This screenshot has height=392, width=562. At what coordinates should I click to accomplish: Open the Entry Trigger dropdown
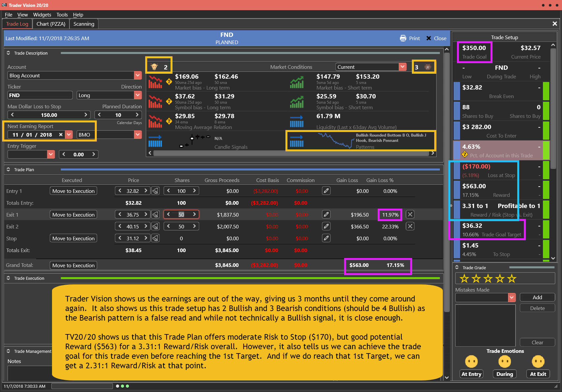click(x=51, y=154)
